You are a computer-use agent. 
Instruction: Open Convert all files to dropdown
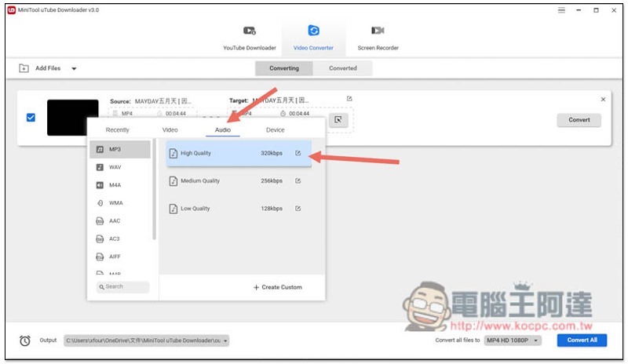click(513, 340)
